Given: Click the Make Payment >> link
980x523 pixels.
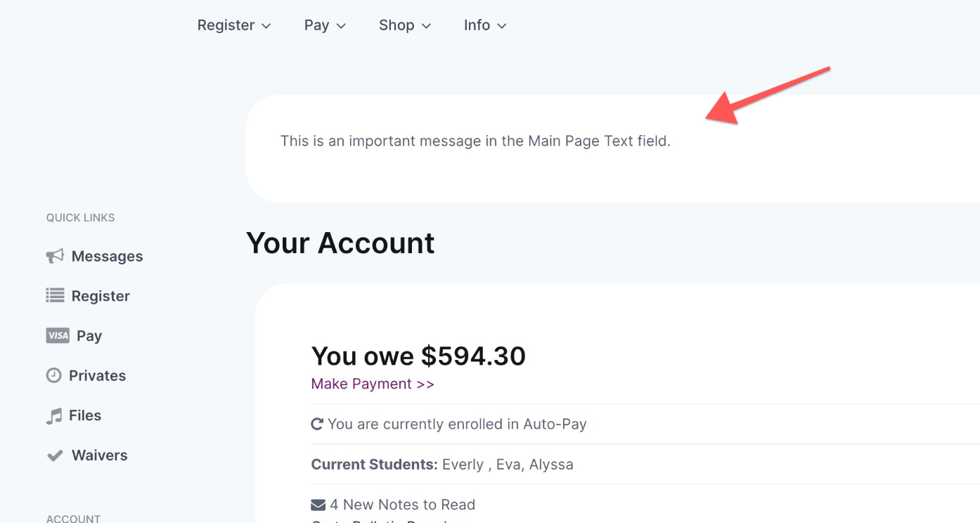Looking at the screenshot, I should pos(373,384).
